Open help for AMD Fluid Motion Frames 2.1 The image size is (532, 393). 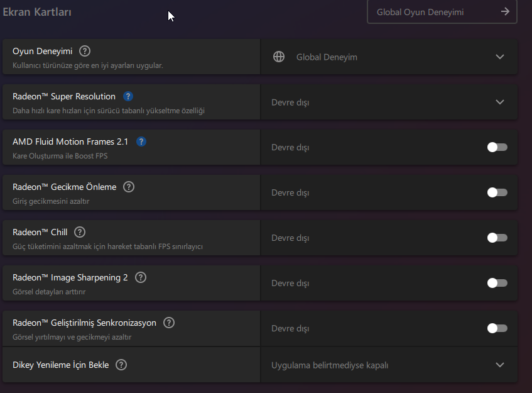click(x=141, y=141)
